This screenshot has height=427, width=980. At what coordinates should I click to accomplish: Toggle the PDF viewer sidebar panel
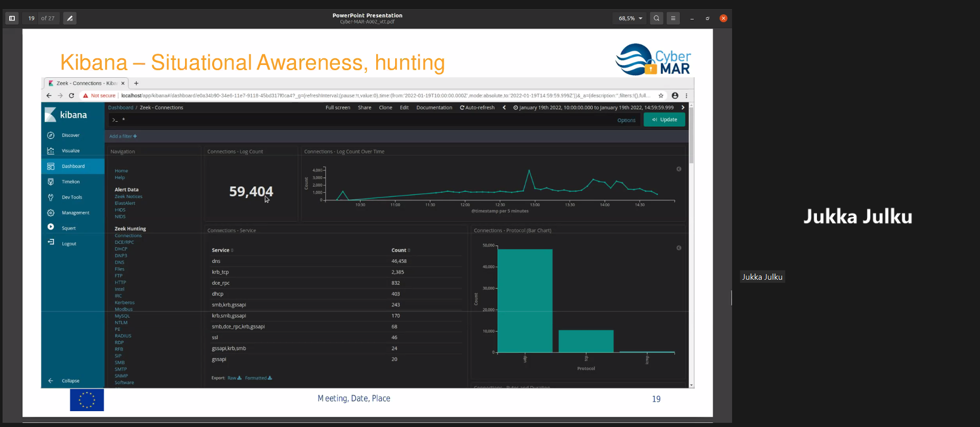click(x=12, y=18)
